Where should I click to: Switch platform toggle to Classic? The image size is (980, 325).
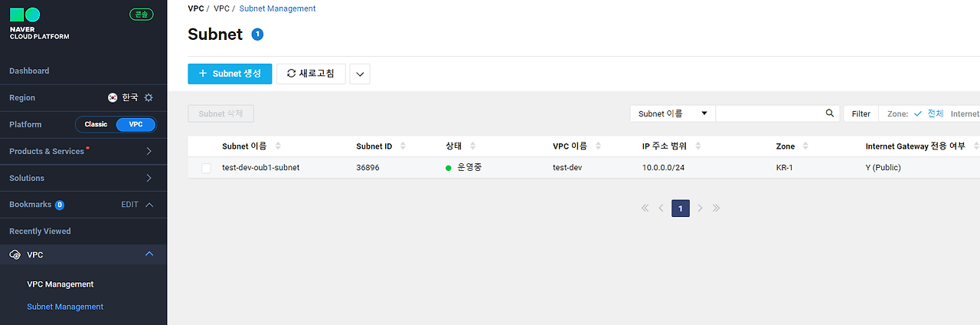click(96, 124)
